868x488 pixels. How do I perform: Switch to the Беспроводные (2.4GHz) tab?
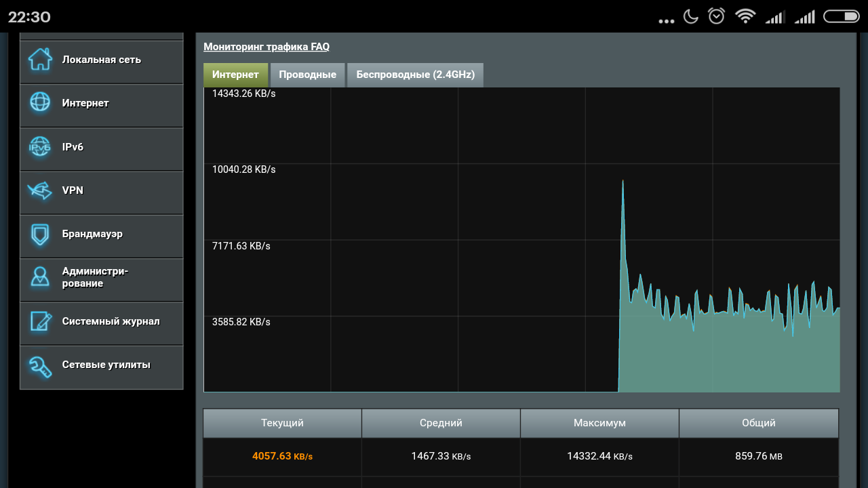[415, 75]
